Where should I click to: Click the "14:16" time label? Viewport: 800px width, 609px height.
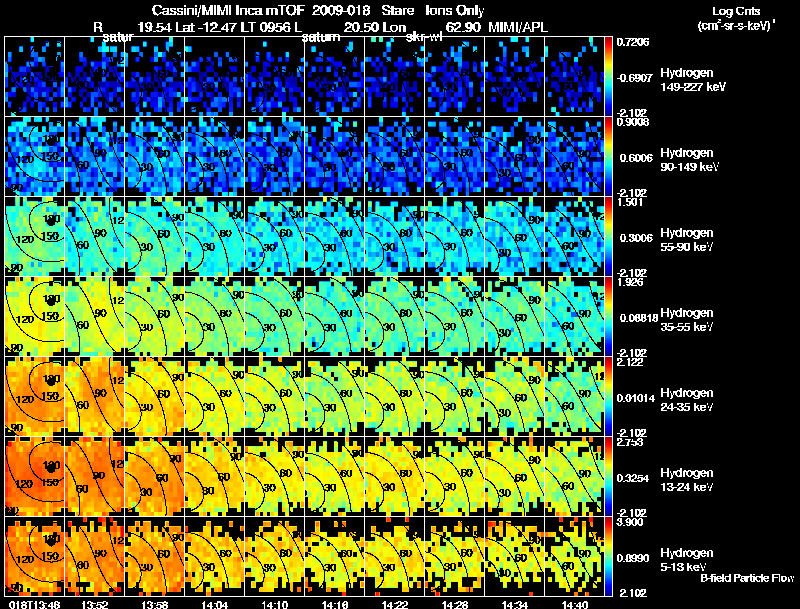335,604
